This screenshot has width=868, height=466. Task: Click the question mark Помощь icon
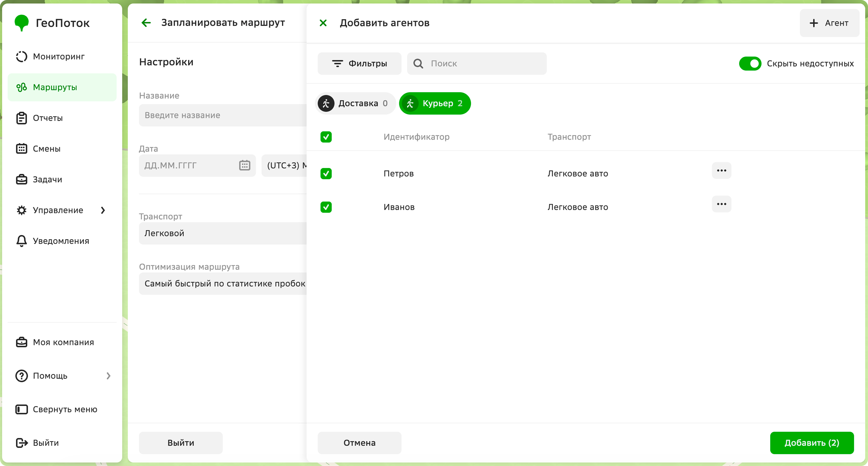22,376
